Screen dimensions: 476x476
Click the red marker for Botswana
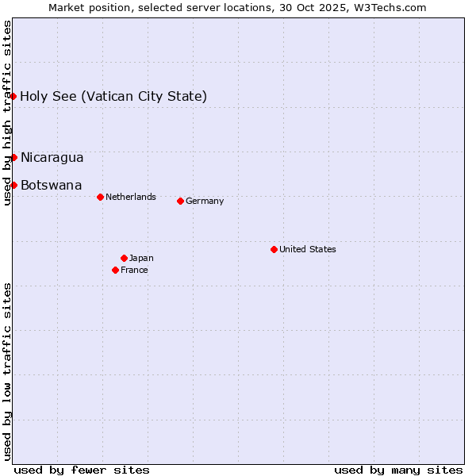coord(13,185)
